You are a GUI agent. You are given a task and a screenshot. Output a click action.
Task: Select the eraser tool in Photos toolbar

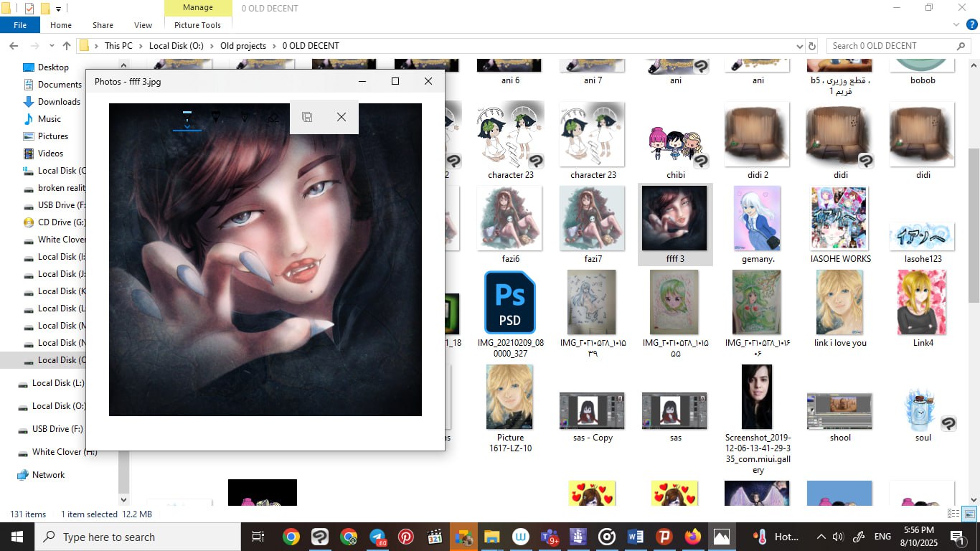(x=273, y=117)
